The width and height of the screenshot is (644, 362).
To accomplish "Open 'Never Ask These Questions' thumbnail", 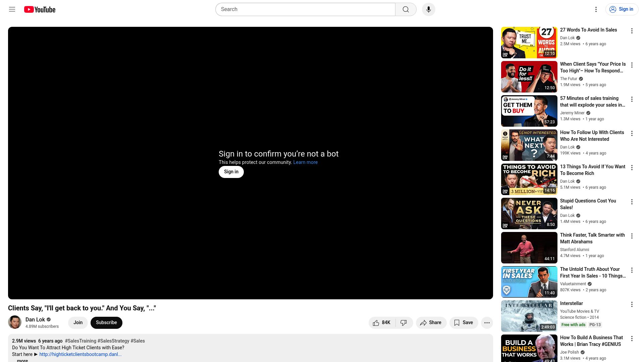I will (x=529, y=214).
